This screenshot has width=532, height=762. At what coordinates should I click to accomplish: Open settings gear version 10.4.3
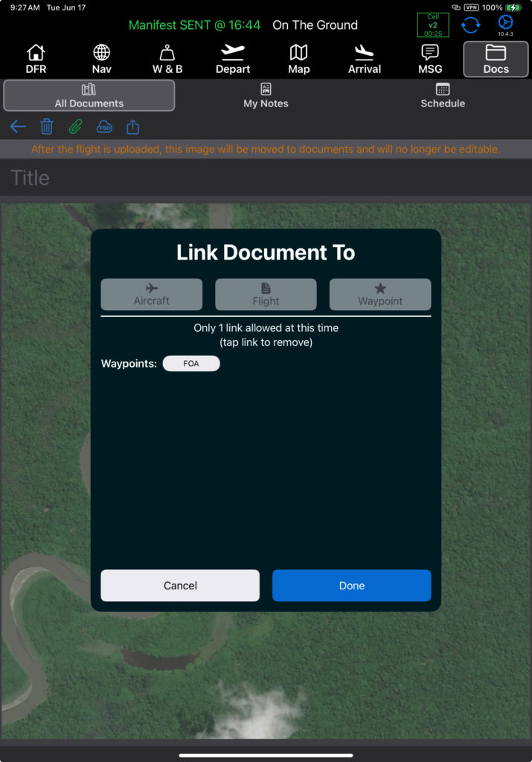[505, 25]
